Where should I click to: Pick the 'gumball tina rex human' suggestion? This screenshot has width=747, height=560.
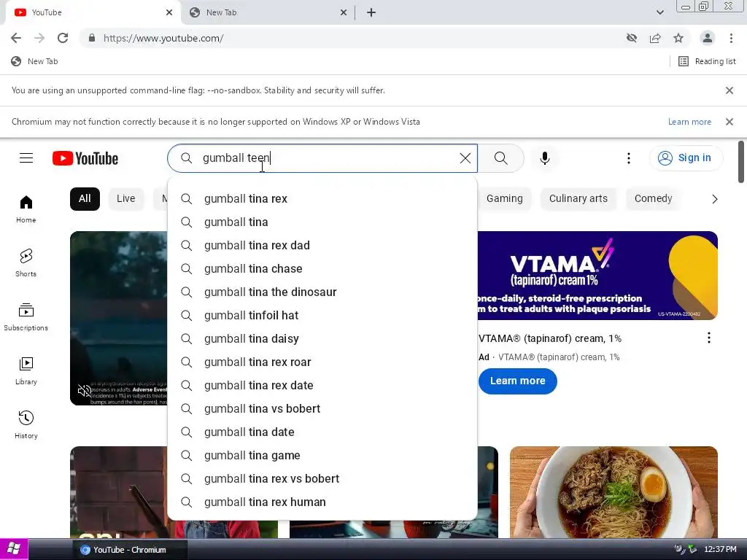pos(322,502)
